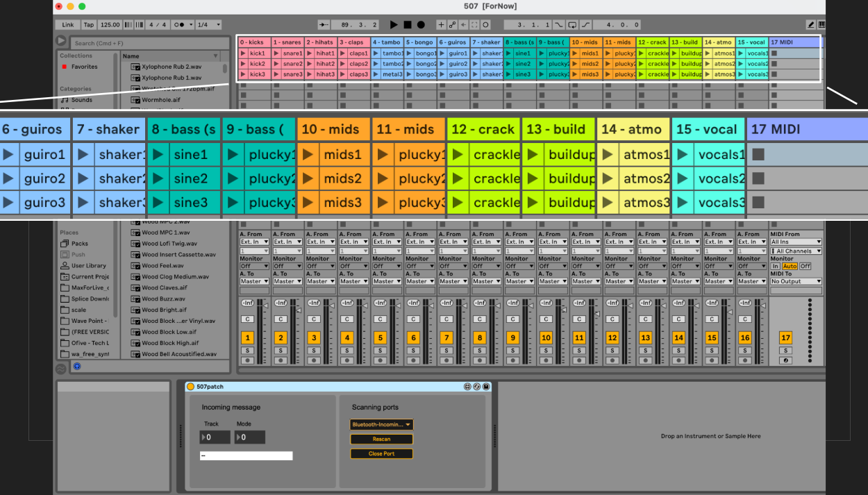Select Favorites in browser Collections

click(84, 67)
